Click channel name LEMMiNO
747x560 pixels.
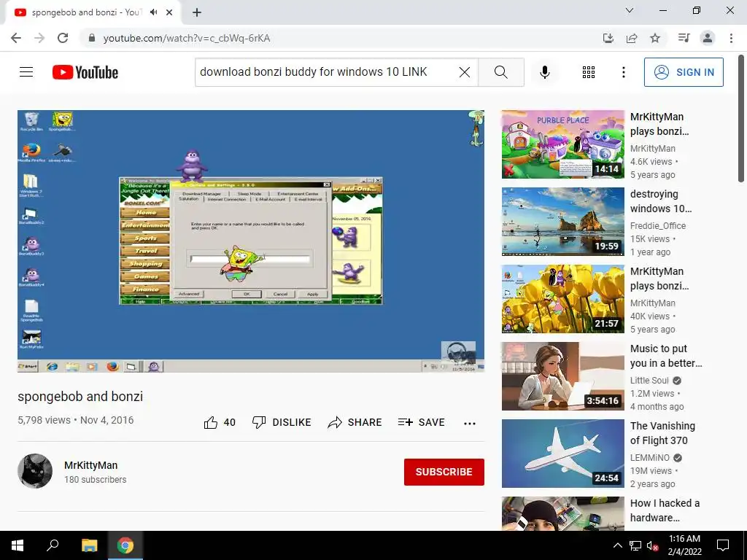(x=650, y=458)
